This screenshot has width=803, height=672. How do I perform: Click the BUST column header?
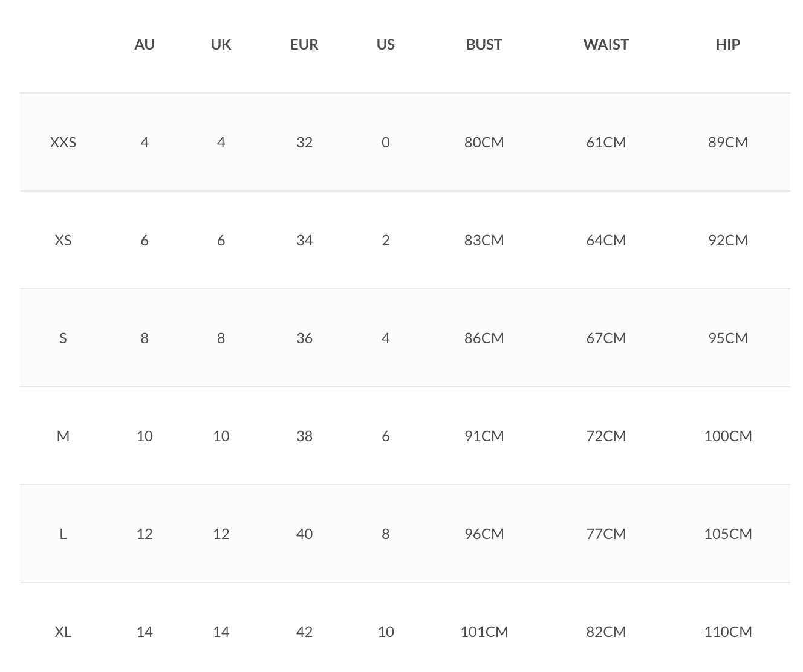pyautogui.click(x=484, y=45)
